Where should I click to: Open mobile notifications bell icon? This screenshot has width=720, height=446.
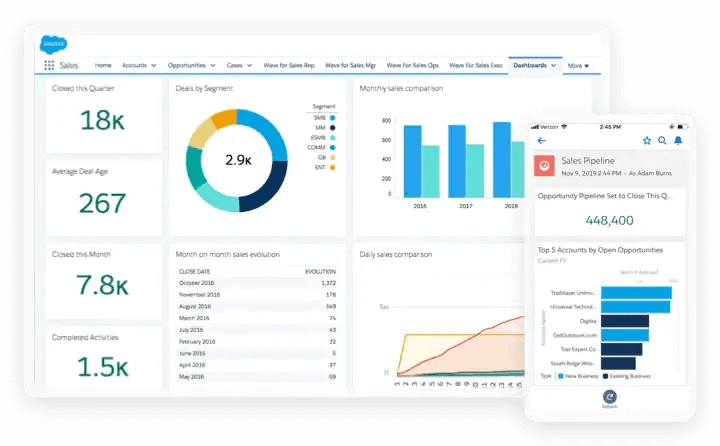tap(678, 141)
